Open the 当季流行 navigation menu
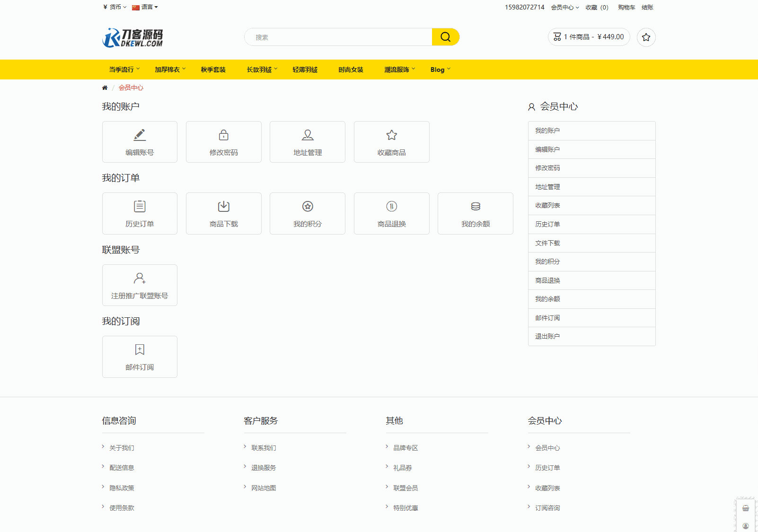 tap(124, 70)
